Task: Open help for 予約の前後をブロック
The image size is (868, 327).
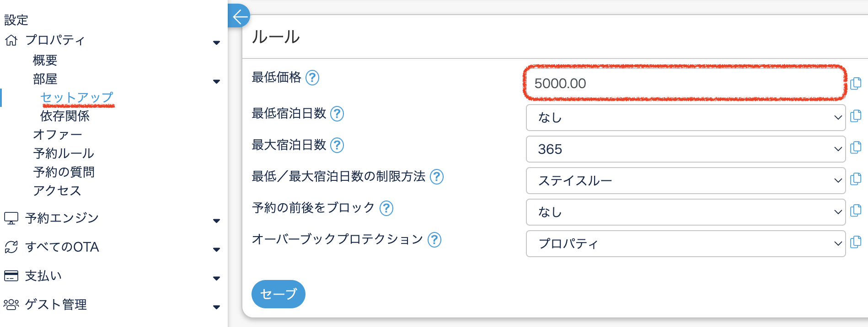Action: [386, 208]
